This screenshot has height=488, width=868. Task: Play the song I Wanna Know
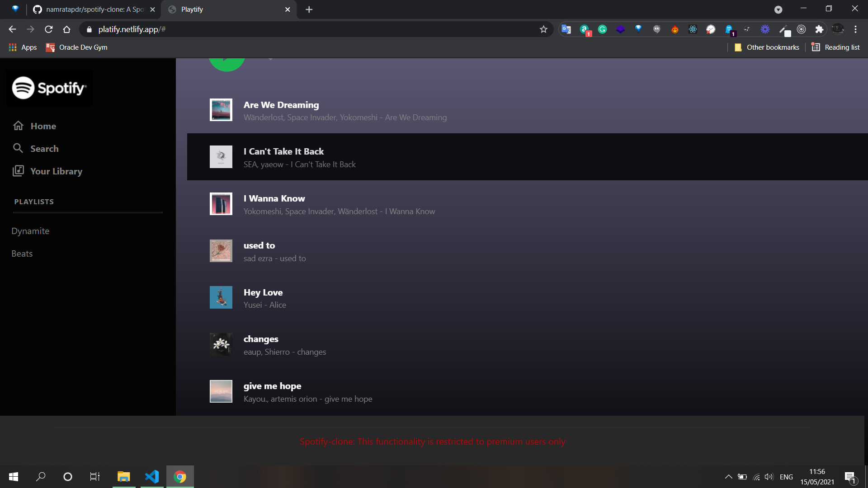tap(274, 198)
